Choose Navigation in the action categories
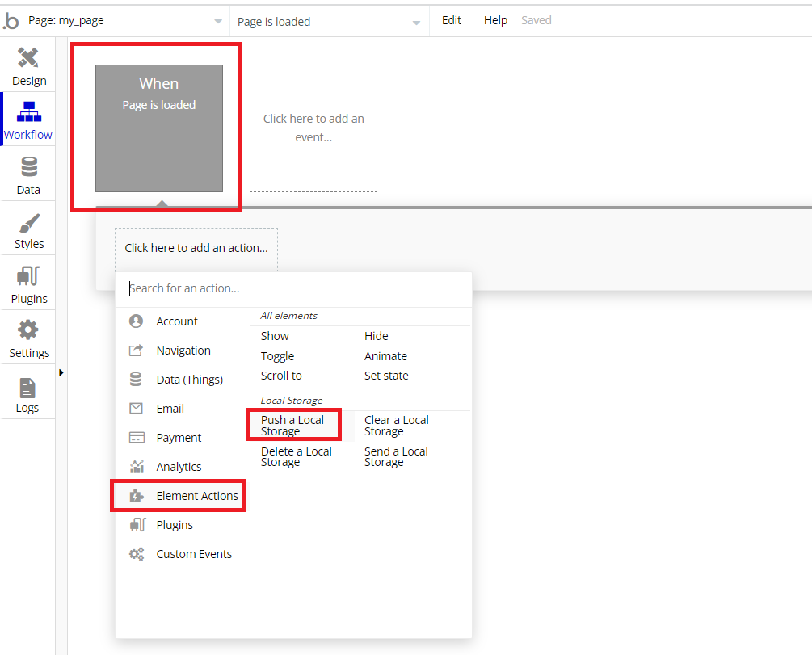 [x=183, y=351]
